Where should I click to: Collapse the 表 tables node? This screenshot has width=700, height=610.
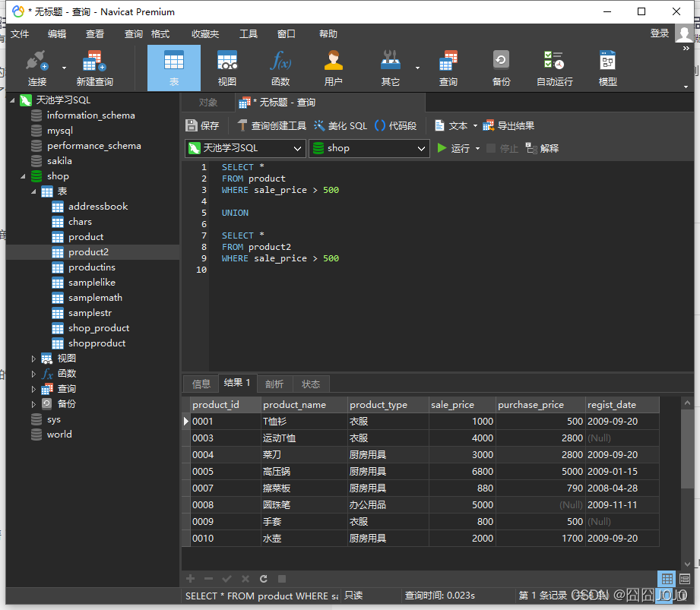click(33, 191)
